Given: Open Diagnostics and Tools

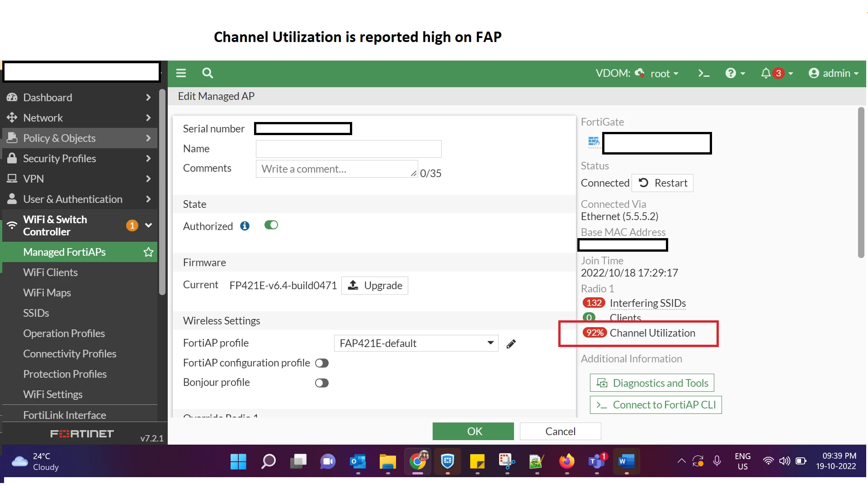Looking at the screenshot, I should [652, 383].
